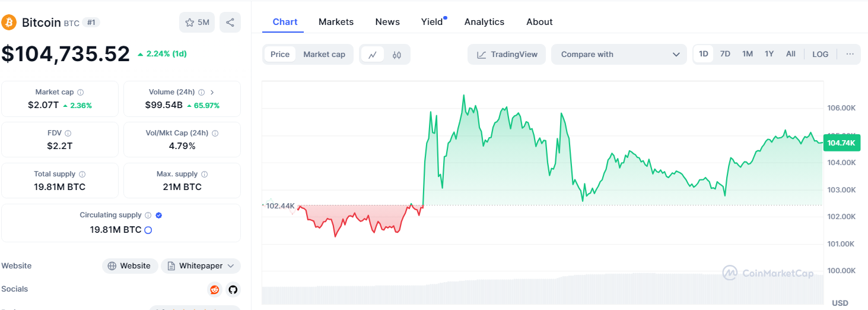Set chart range to 7D
The width and height of the screenshot is (868, 310).
coord(725,54)
